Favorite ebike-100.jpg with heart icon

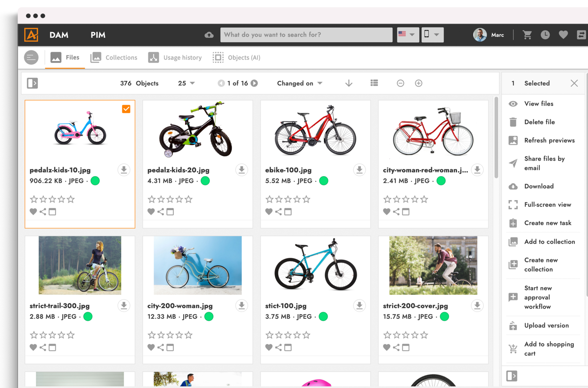[269, 212]
